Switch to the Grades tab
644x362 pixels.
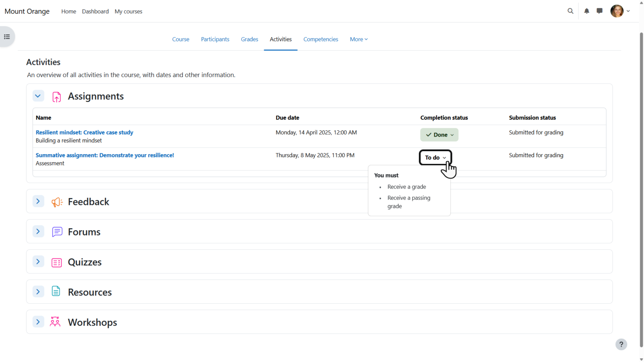coord(249,39)
